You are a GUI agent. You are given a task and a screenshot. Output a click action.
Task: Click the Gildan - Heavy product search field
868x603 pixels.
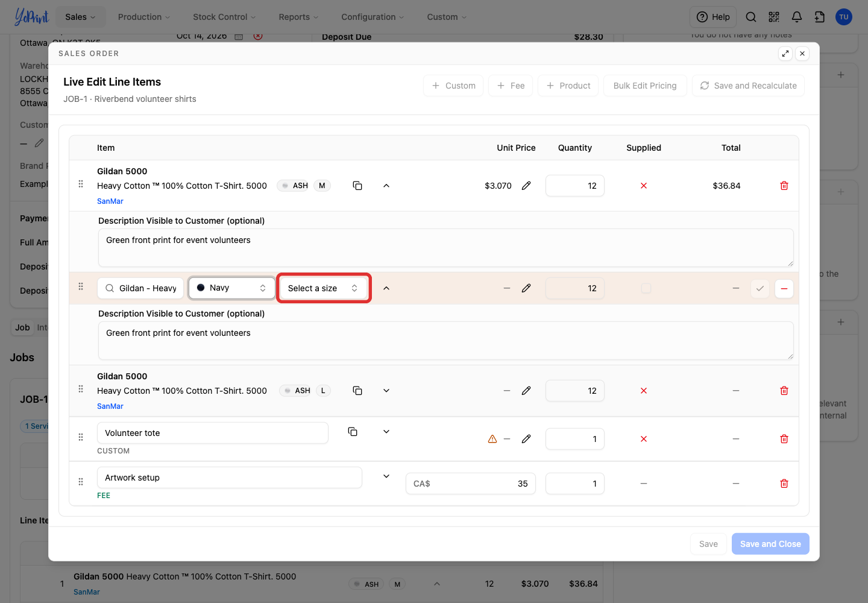(140, 288)
